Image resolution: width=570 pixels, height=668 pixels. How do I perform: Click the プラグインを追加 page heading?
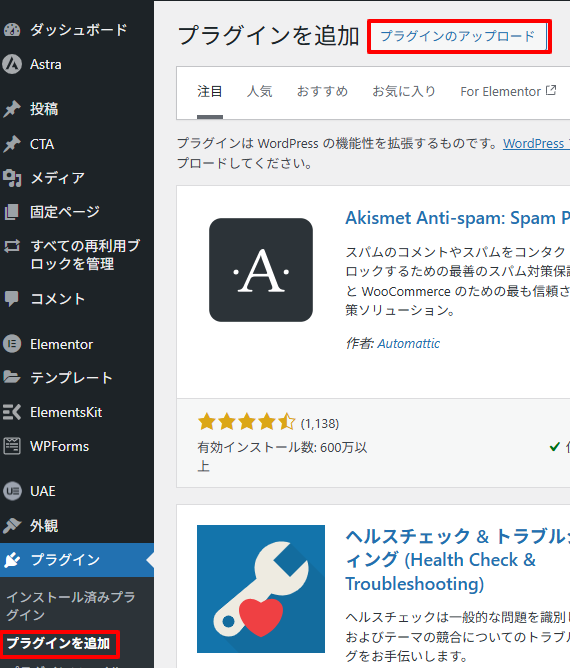(268, 35)
